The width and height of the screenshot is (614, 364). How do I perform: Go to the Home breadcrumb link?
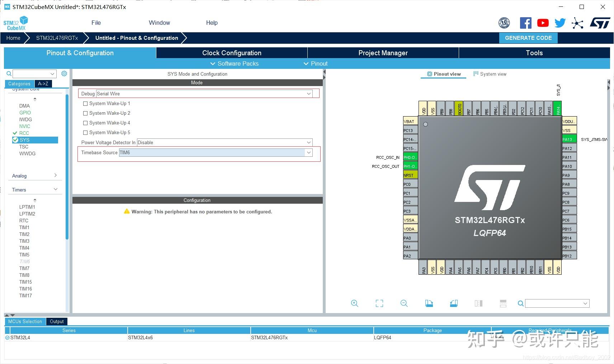(x=13, y=38)
